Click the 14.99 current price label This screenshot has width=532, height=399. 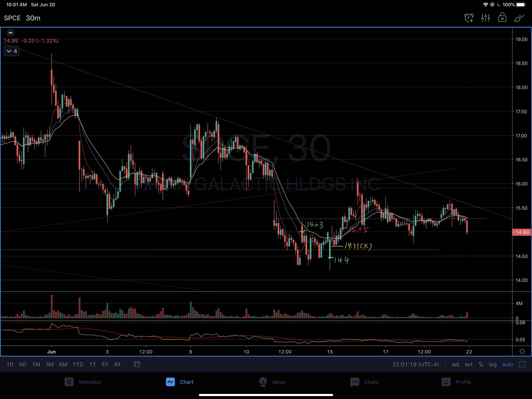tap(522, 232)
